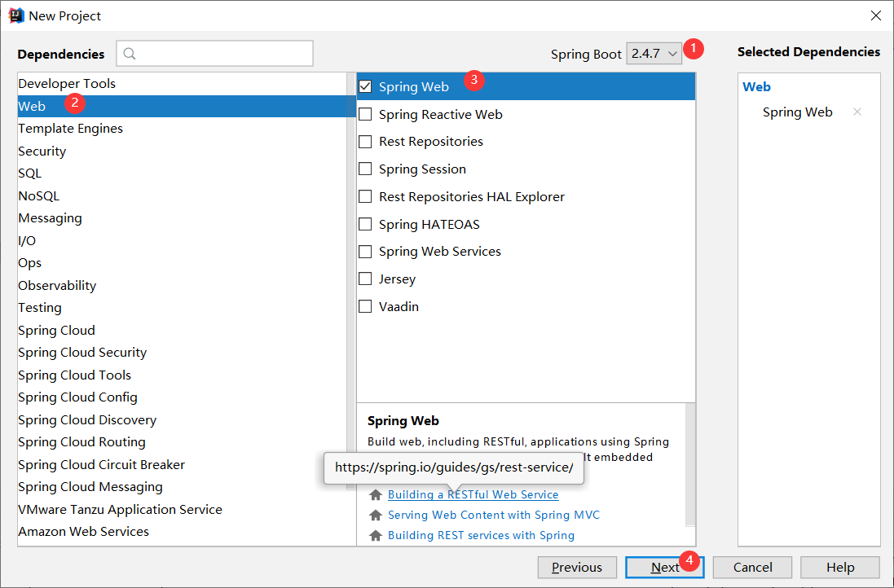This screenshot has width=894, height=588.
Task: Click the search magnifier icon in Dependencies
Action: 130,54
